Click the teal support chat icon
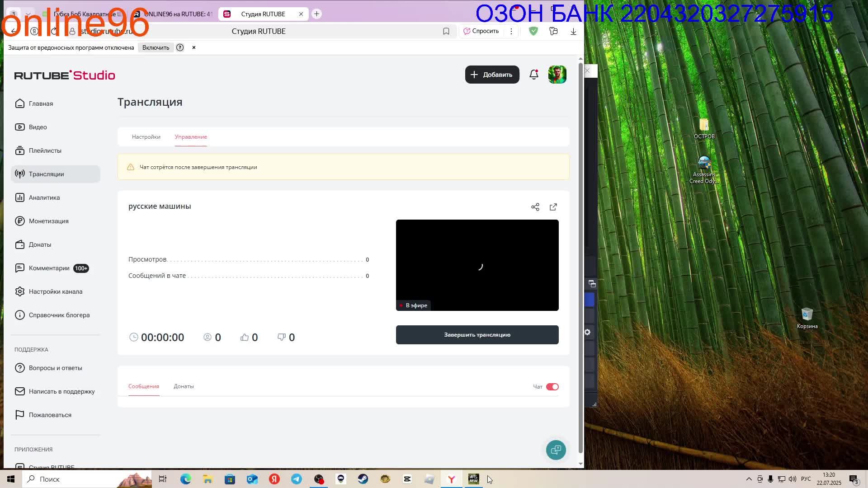Image resolution: width=868 pixels, height=488 pixels. pyautogui.click(x=556, y=450)
